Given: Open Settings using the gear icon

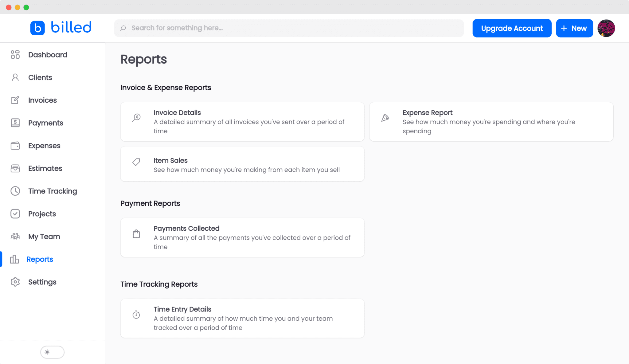Looking at the screenshot, I should coord(15,282).
